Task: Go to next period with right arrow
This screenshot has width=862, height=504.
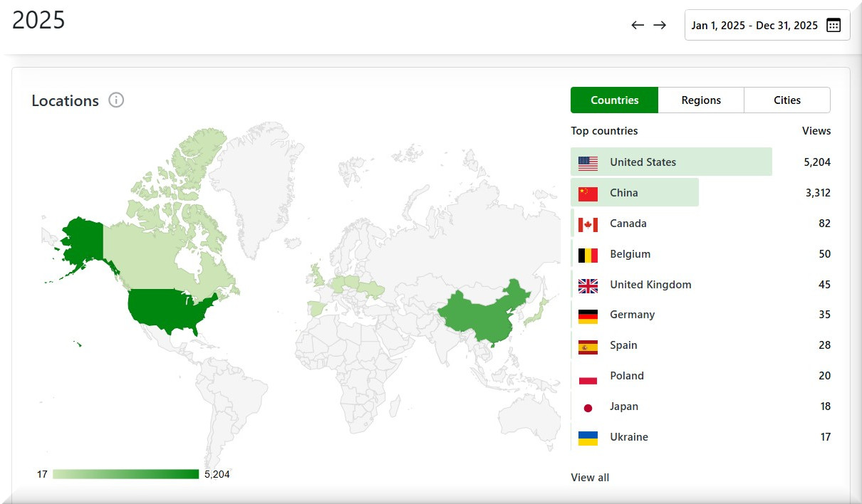Action: point(660,26)
